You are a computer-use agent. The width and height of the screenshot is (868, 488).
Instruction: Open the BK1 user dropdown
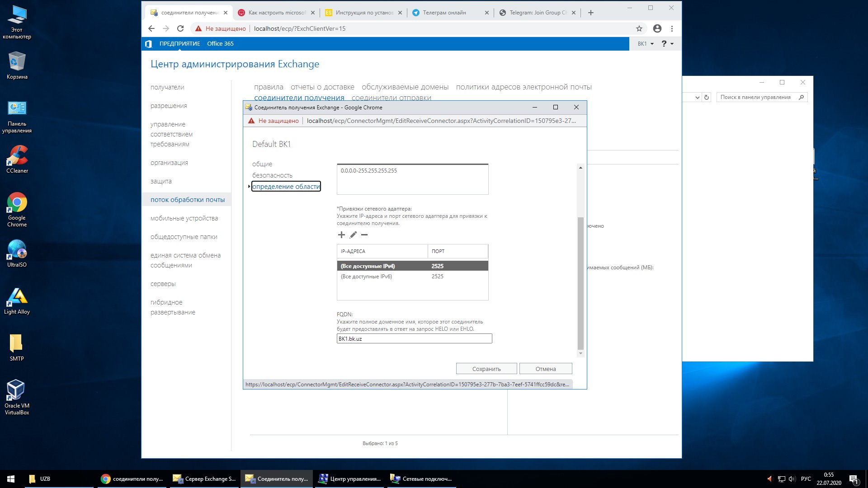pos(646,44)
